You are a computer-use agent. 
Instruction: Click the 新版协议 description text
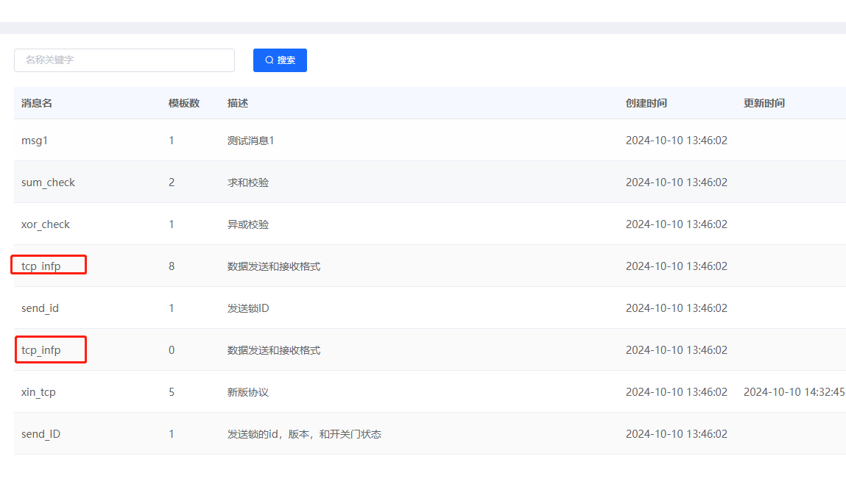coord(245,391)
